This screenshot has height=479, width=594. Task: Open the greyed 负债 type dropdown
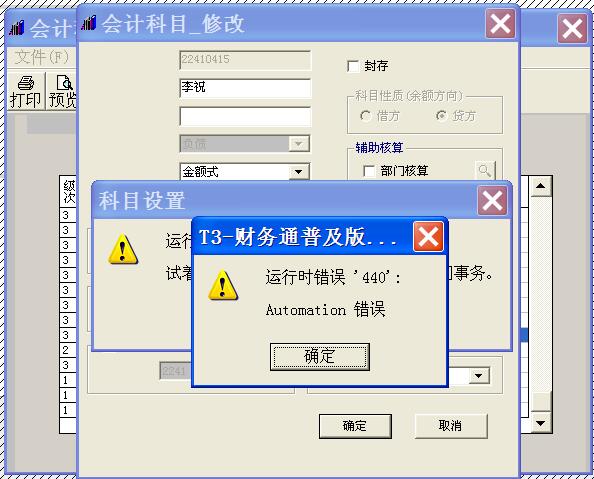pos(299,144)
